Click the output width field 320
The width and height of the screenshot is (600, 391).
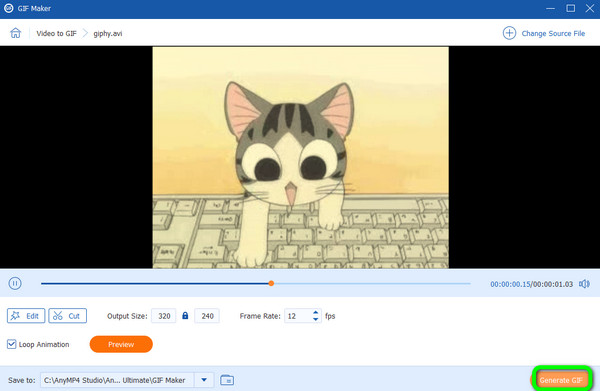pos(164,316)
